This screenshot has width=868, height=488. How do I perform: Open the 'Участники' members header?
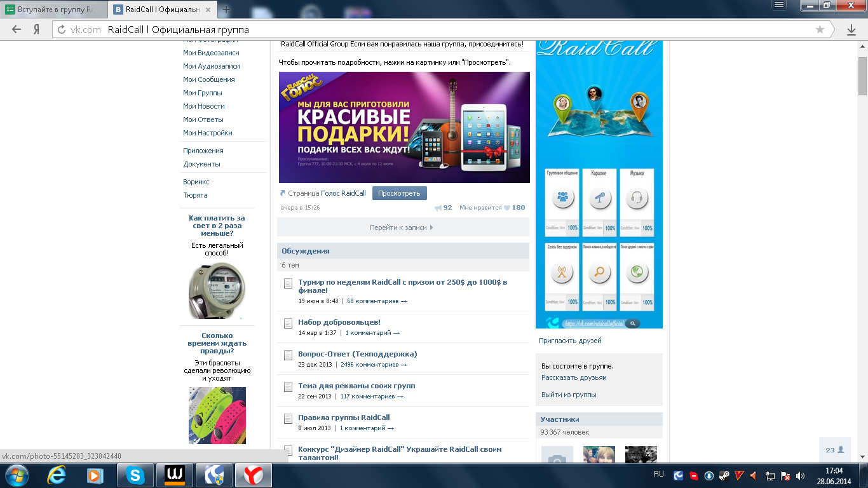click(x=599, y=419)
